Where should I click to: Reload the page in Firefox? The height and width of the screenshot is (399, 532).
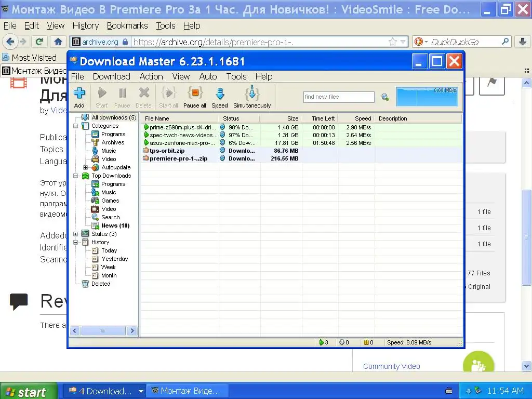pyautogui.click(x=39, y=42)
